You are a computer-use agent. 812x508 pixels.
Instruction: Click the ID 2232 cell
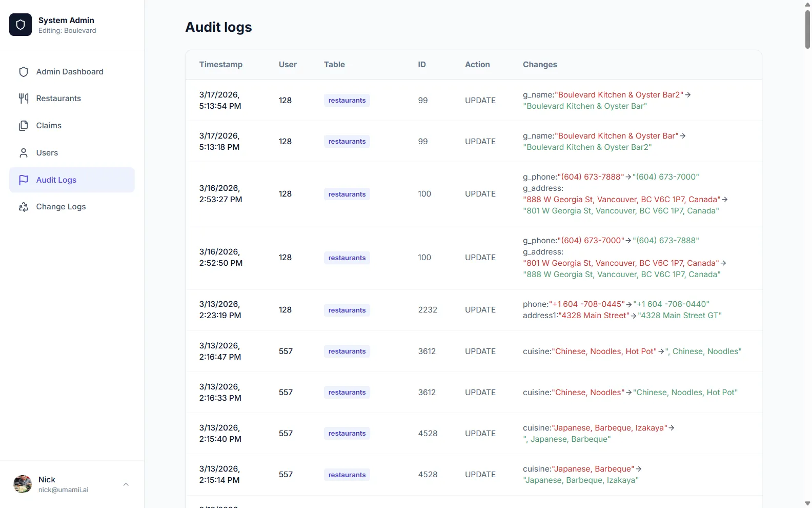tap(428, 310)
